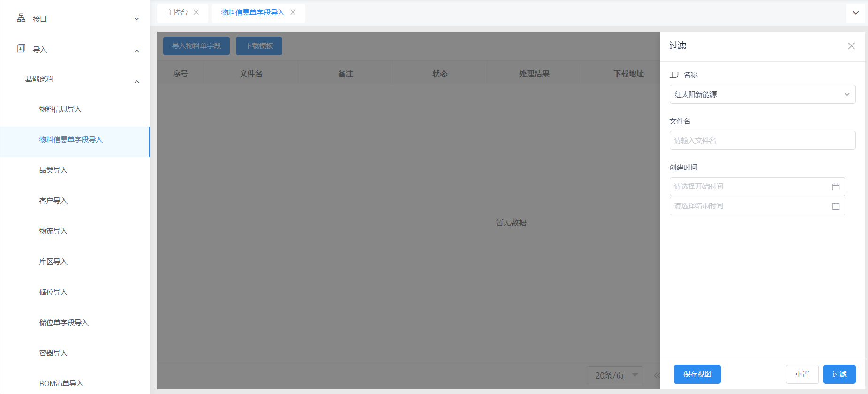
Task: Open 储位单字段导入 menu item
Action: [x=75, y=323]
